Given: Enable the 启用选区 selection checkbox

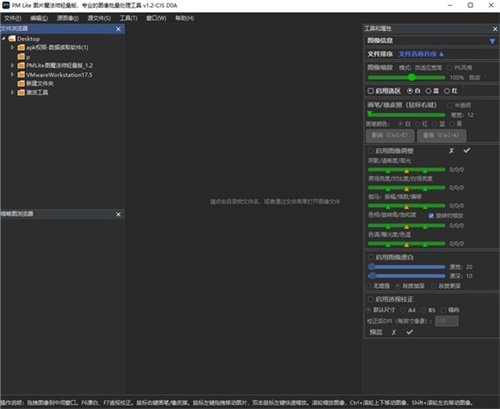Looking at the screenshot, I should tap(370, 91).
